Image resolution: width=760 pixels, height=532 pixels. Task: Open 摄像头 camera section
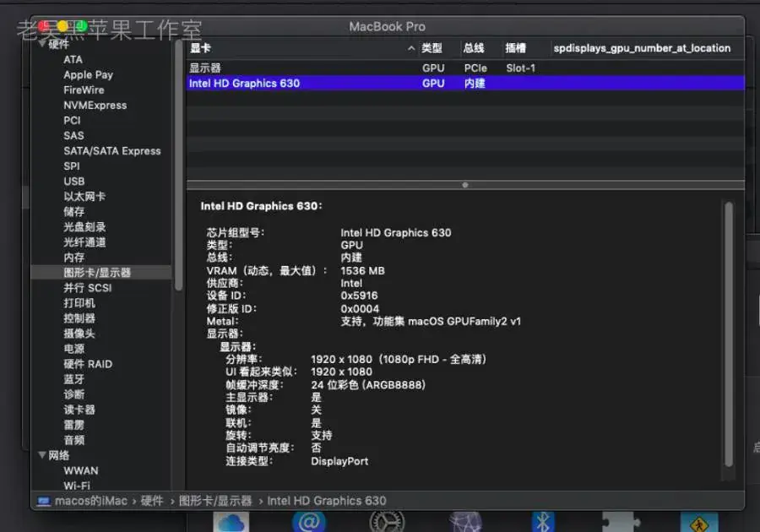click(x=79, y=334)
